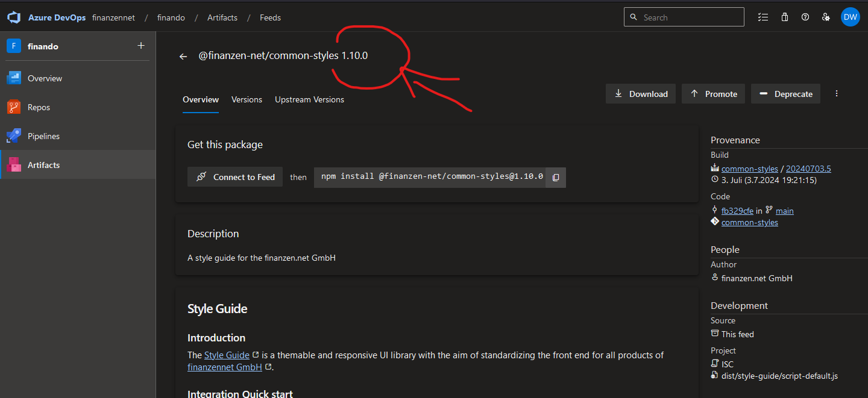This screenshot has height=398, width=868.
Task: Open more actions vertical ellipsis menu
Action: click(x=837, y=93)
